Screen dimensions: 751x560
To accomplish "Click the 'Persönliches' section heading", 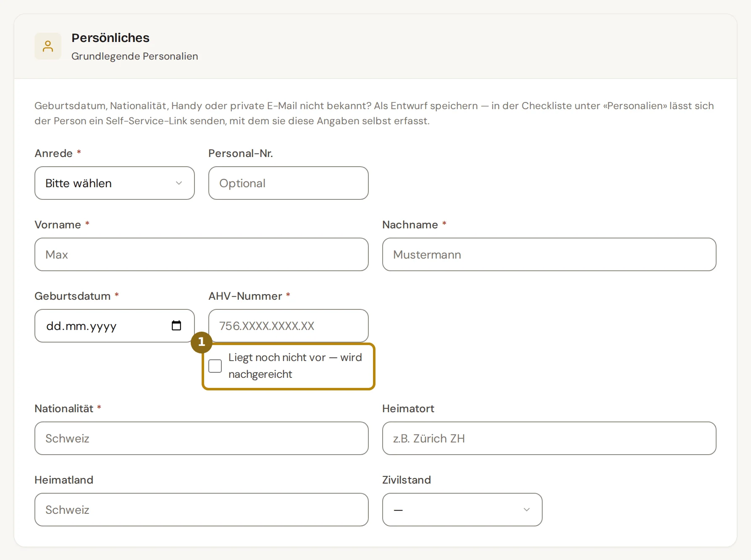I will pyautogui.click(x=110, y=38).
